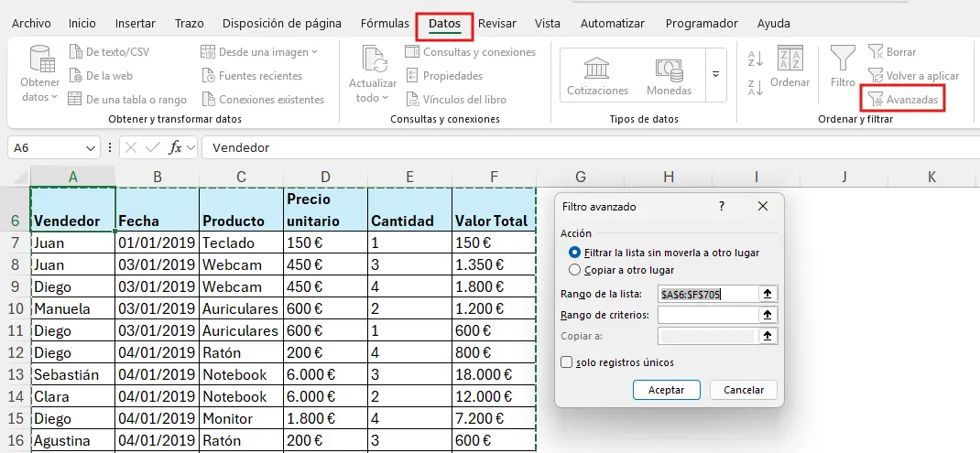Select cell with Sebastián

click(73, 374)
